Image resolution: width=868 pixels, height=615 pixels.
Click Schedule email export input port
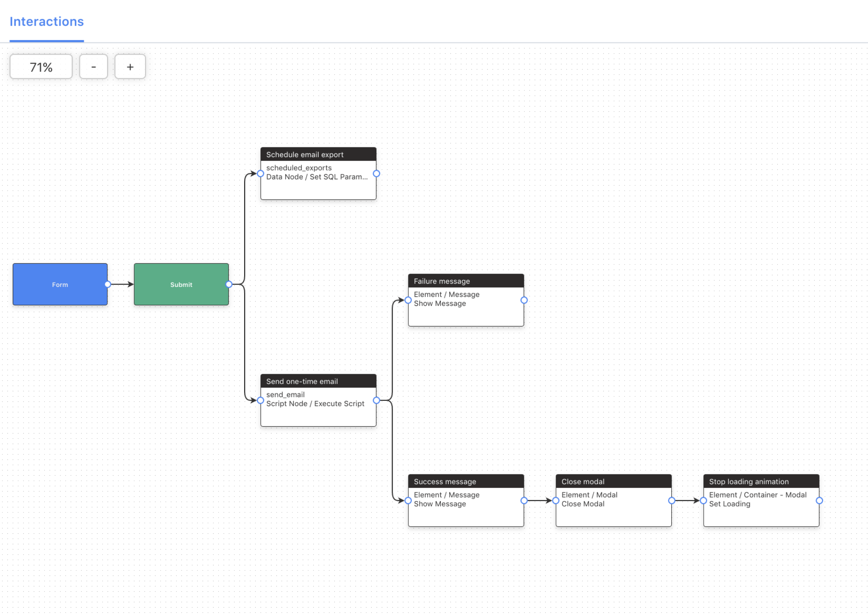(x=260, y=174)
